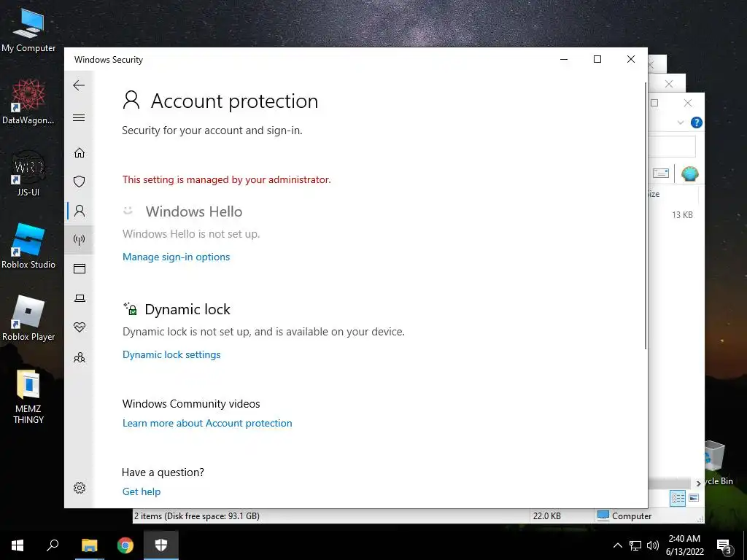The width and height of the screenshot is (747, 560).
Task: Open Family options people icon
Action: 80,357
